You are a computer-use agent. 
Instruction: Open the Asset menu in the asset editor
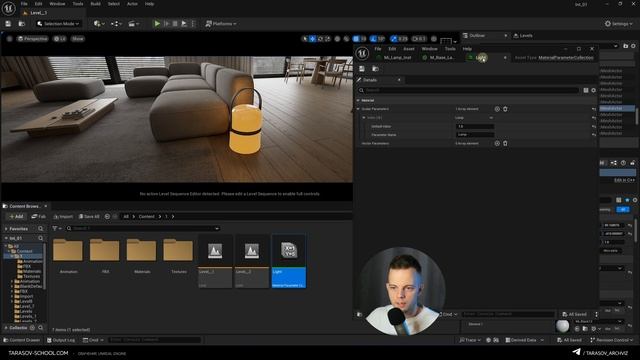point(409,49)
